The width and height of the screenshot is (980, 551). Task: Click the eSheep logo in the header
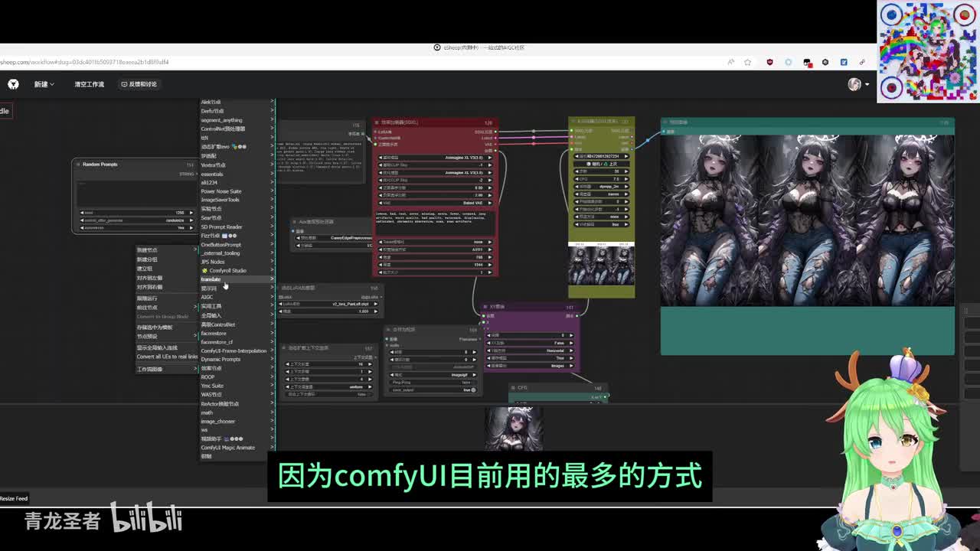pos(13,84)
